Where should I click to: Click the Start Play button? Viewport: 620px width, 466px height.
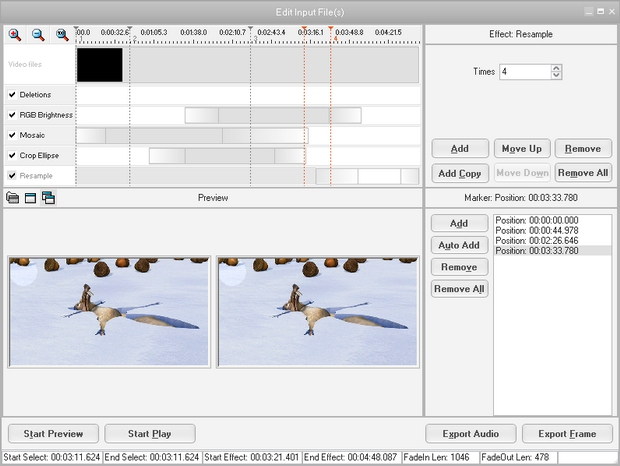(x=150, y=434)
